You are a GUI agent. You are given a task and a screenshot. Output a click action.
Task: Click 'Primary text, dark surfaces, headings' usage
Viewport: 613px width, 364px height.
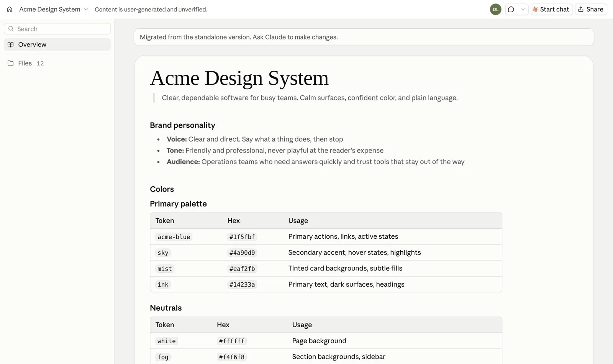coord(346,284)
